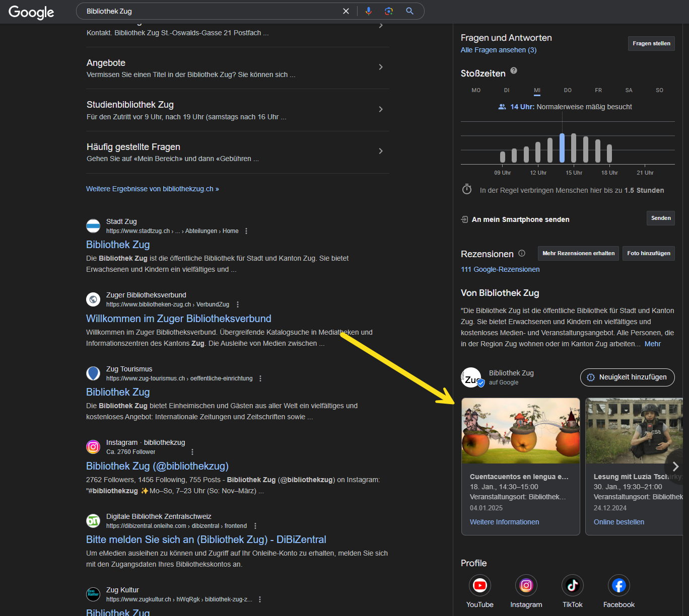The width and height of the screenshot is (689, 616).
Task: Open Stadt Zug's Bibliothek Zug result
Action: pos(118,245)
